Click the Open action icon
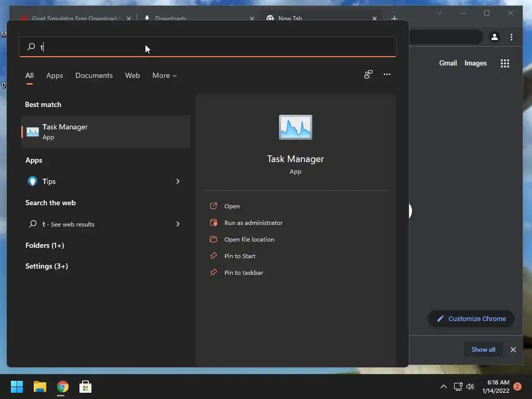 [x=214, y=206]
